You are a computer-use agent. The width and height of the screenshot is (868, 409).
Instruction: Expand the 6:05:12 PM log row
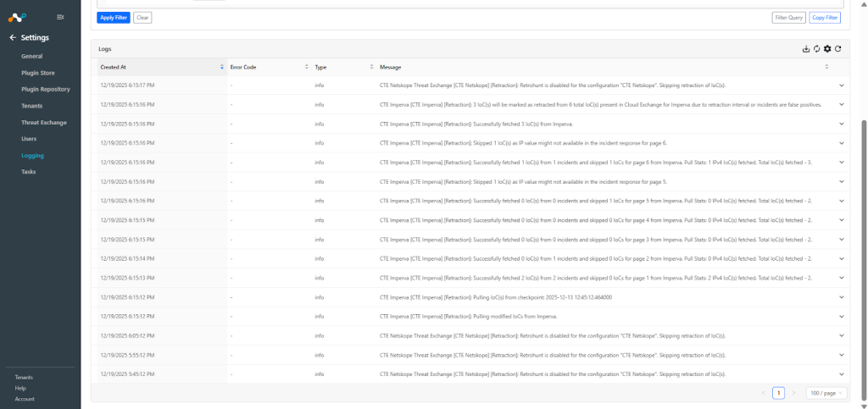pyautogui.click(x=842, y=335)
